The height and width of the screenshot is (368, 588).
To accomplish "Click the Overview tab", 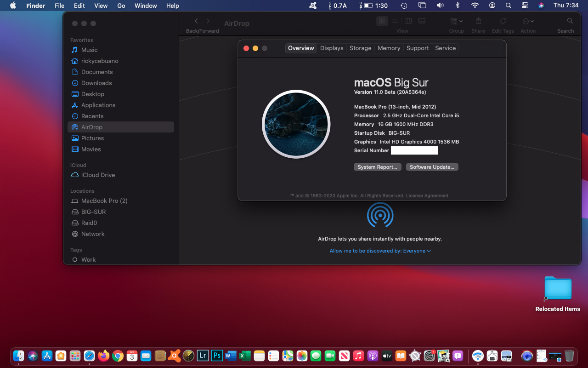I will [x=301, y=48].
